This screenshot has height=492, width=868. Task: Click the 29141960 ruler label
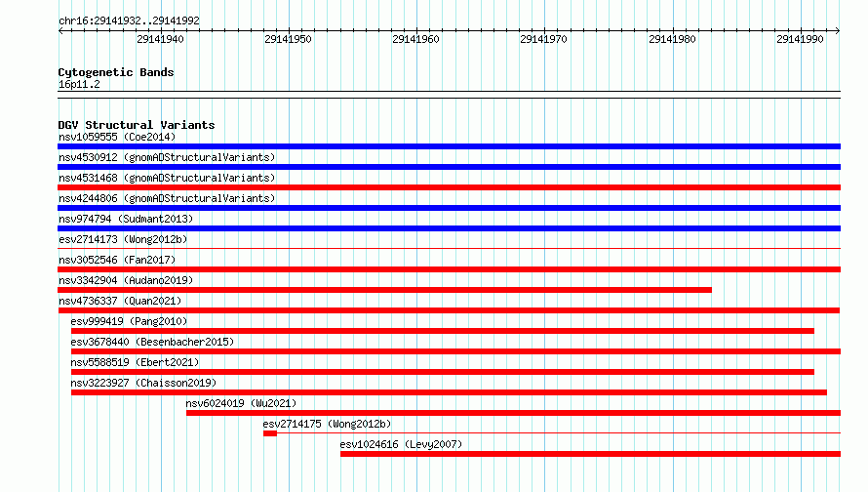pyautogui.click(x=415, y=39)
